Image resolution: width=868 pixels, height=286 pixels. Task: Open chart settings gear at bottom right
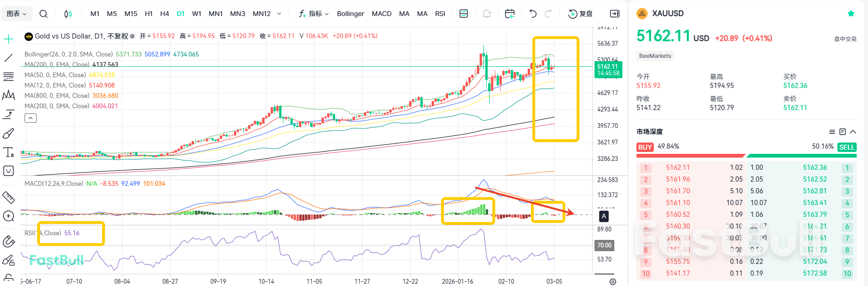[612, 281]
